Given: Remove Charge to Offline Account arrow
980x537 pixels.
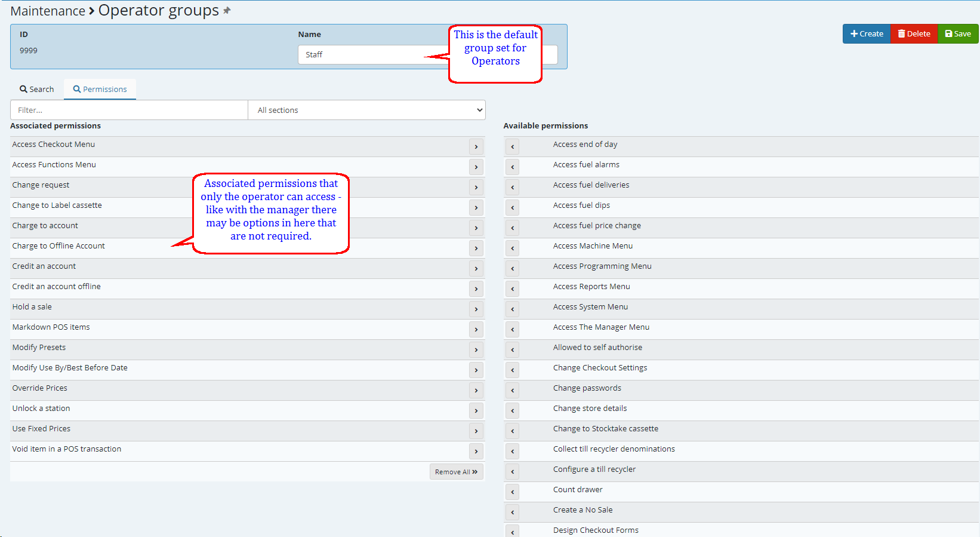Looking at the screenshot, I should [x=476, y=248].
